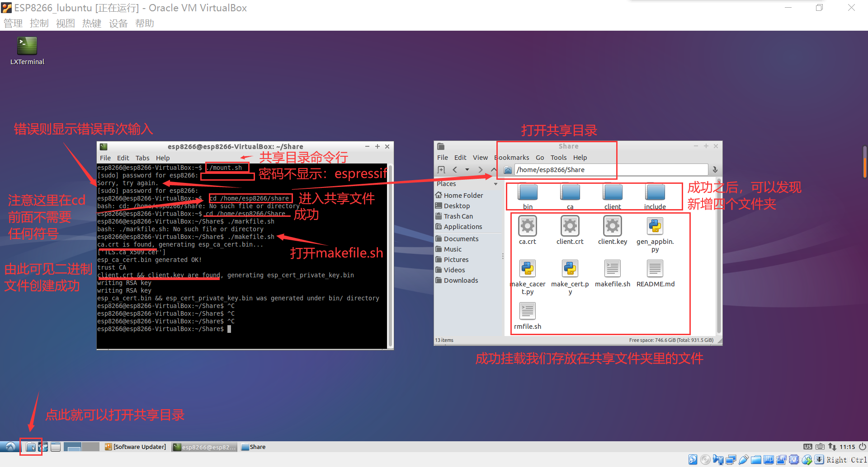Open the file manager View menu

click(480, 158)
